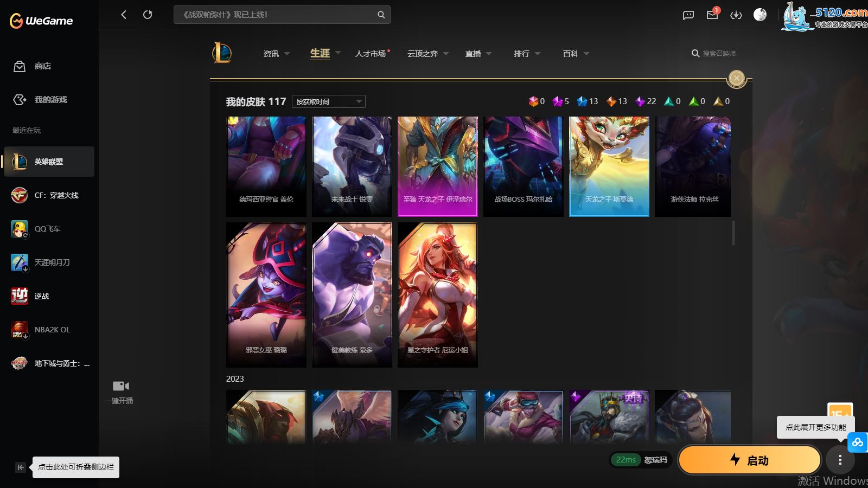This screenshot has height=488, width=868.
Task: Click the orange 启动 launch button
Action: (749, 460)
